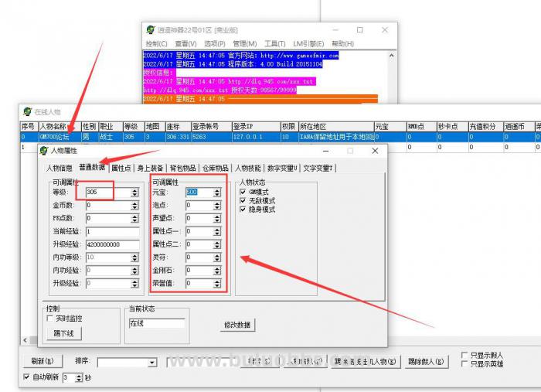Click the 在线人物 window title icon
Viewport: 541px width, 392px height.
pyautogui.click(x=27, y=111)
